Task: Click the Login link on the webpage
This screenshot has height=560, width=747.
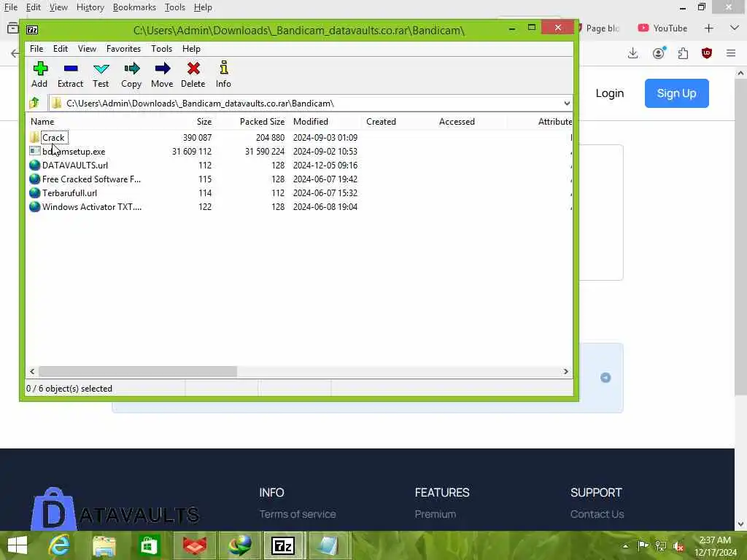Action: tap(609, 93)
